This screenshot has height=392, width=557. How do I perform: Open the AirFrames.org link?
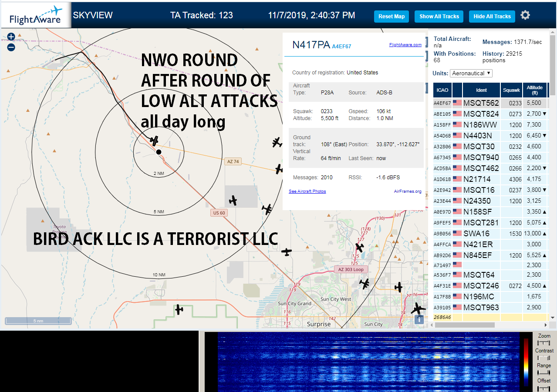coord(408,191)
